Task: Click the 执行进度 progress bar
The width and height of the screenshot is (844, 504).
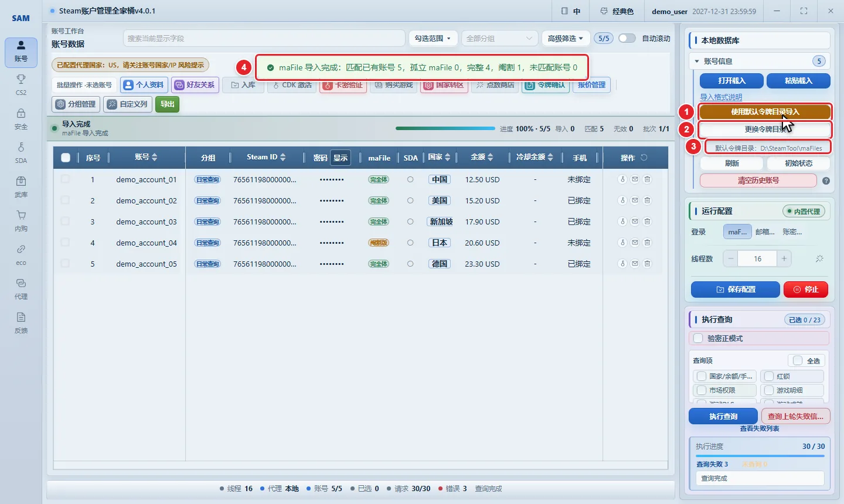Action: tap(760, 456)
